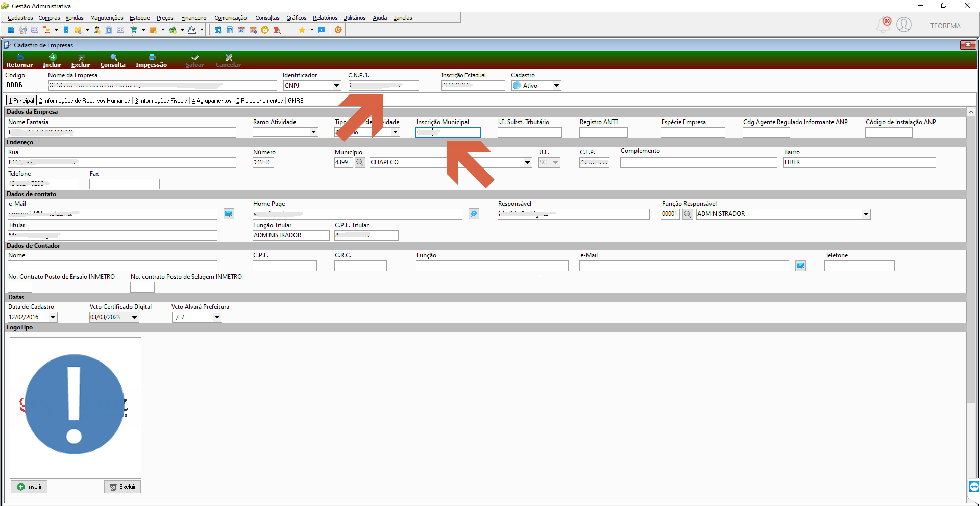980x506 pixels.
Task: Open the Cadastros menu
Action: 20,18
